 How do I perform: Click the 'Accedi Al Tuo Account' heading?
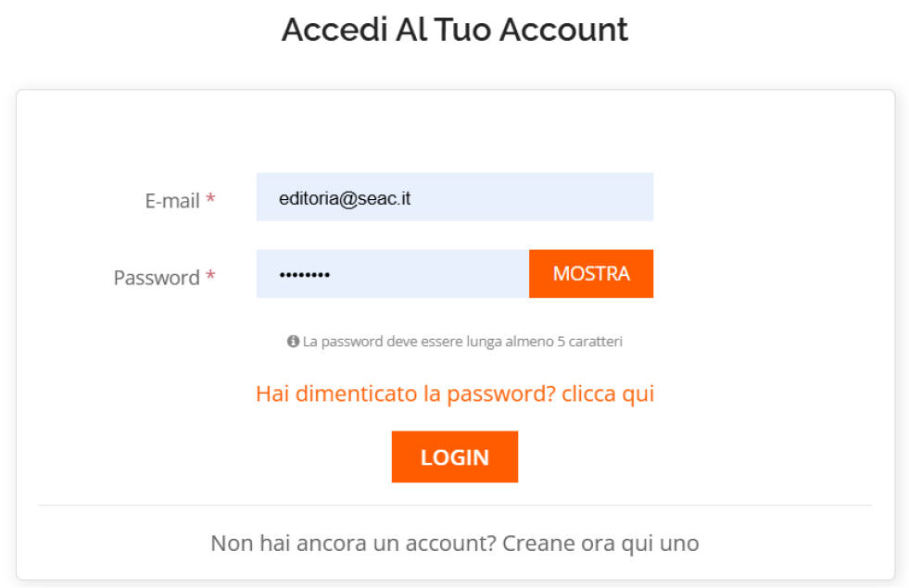[x=454, y=30]
